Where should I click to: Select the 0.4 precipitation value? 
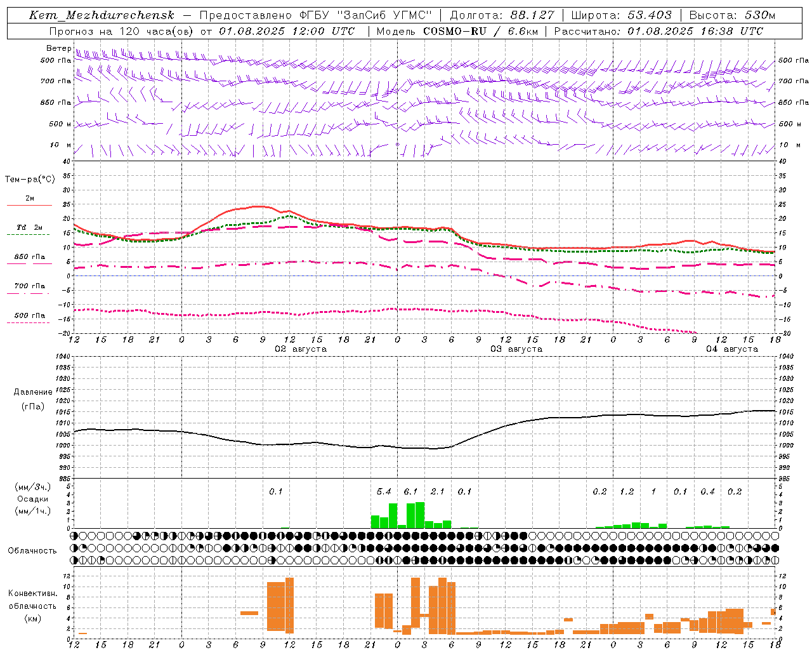[707, 491]
